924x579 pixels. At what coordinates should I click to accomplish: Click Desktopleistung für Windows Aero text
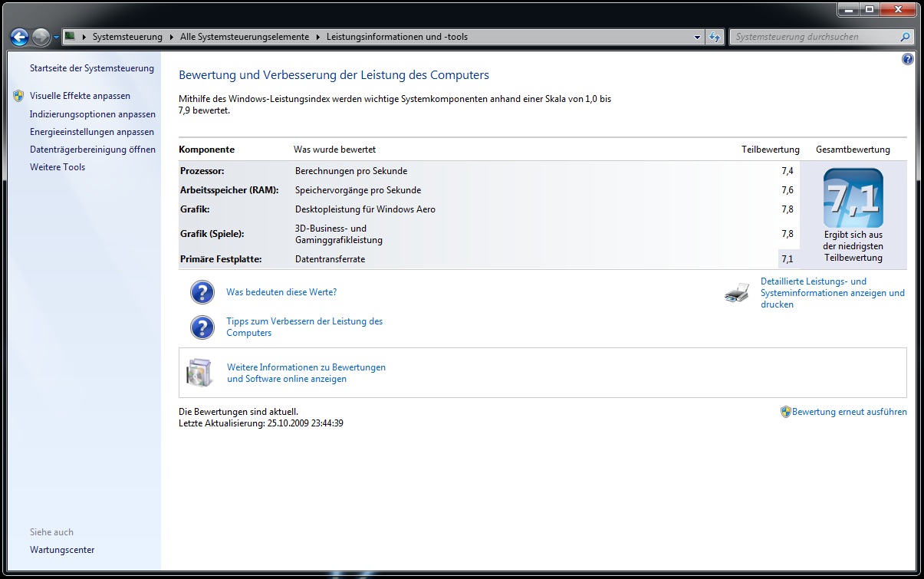point(365,209)
